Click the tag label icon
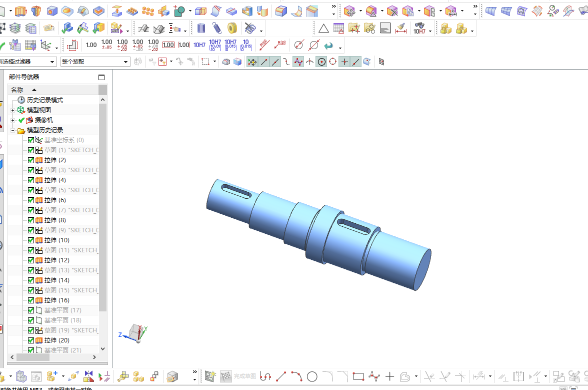The height and width of the screenshot is (390, 588). [49, 28]
